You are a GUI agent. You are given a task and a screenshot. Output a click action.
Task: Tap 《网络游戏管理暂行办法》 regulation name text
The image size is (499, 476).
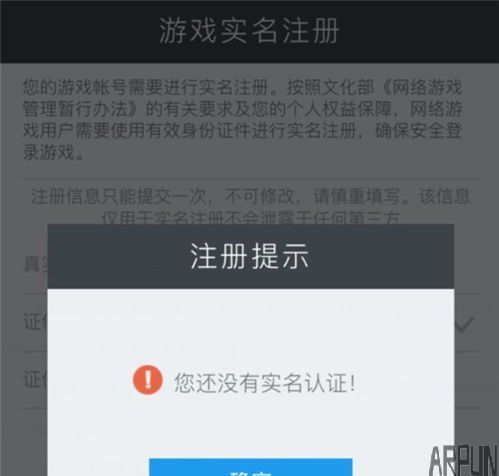242,98
